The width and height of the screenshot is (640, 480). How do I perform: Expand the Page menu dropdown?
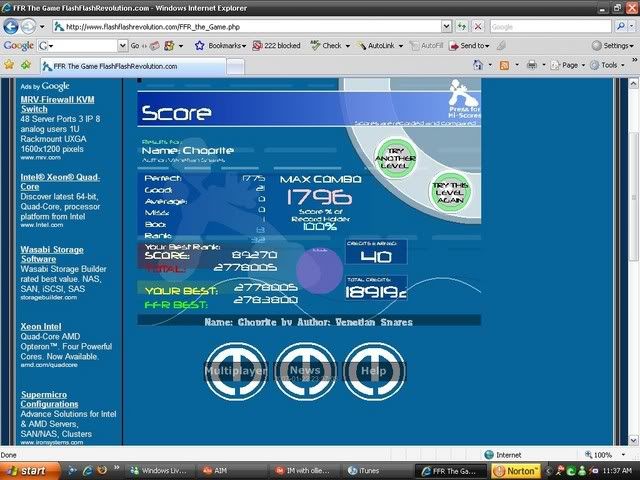click(x=567, y=65)
